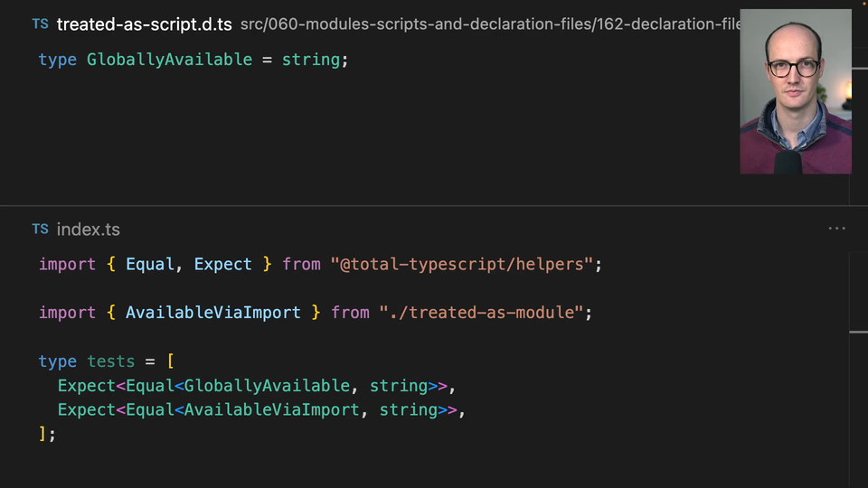Click the TS icon beside treated-as-script.d.ts
The width and height of the screenshot is (868, 488).
(40, 23)
